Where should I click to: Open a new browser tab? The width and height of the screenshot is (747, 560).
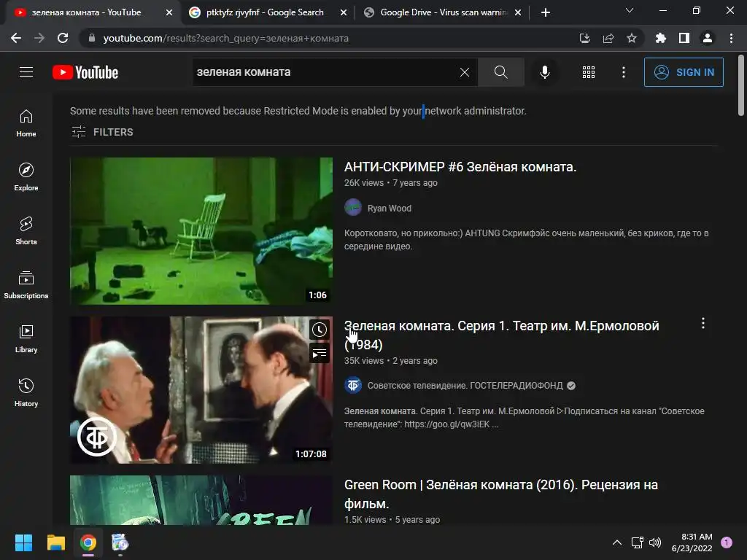click(546, 12)
